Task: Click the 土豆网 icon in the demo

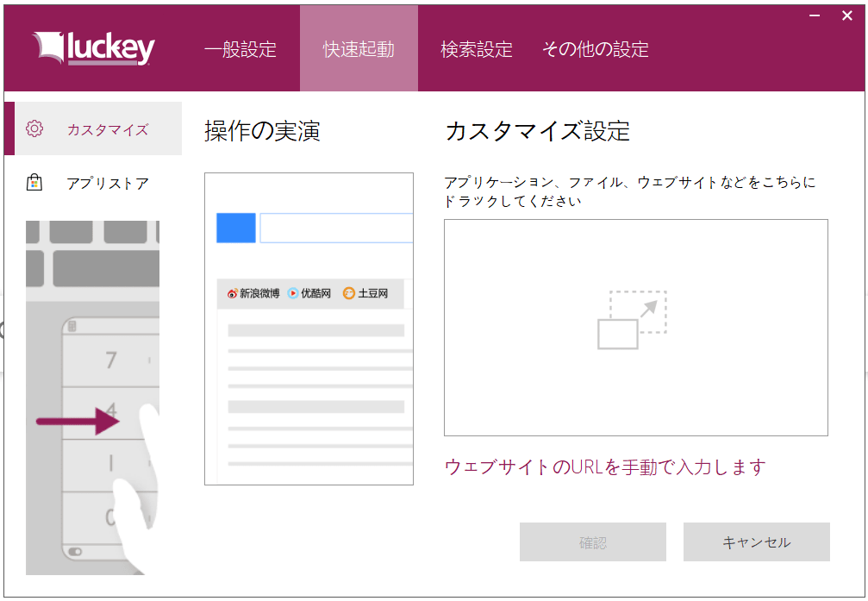Action: [349, 293]
